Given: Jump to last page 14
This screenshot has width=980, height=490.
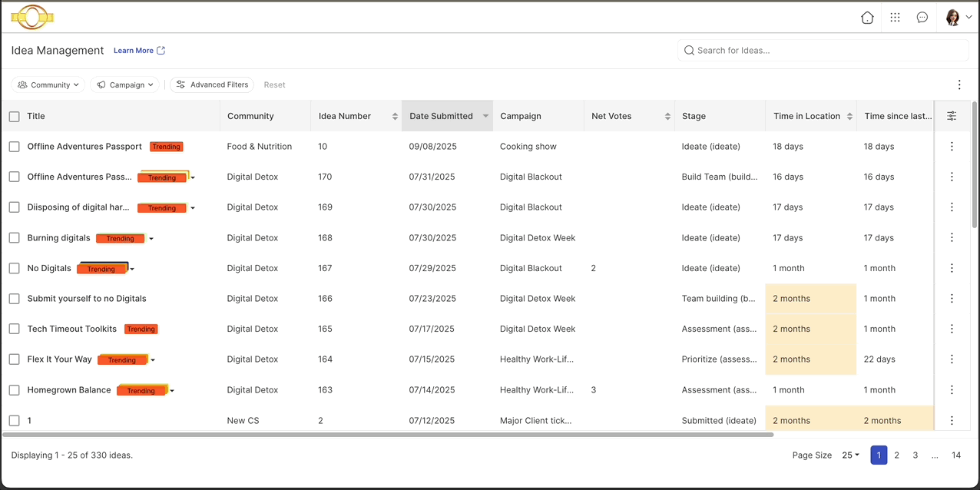Looking at the screenshot, I should pyautogui.click(x=956, y=455).
